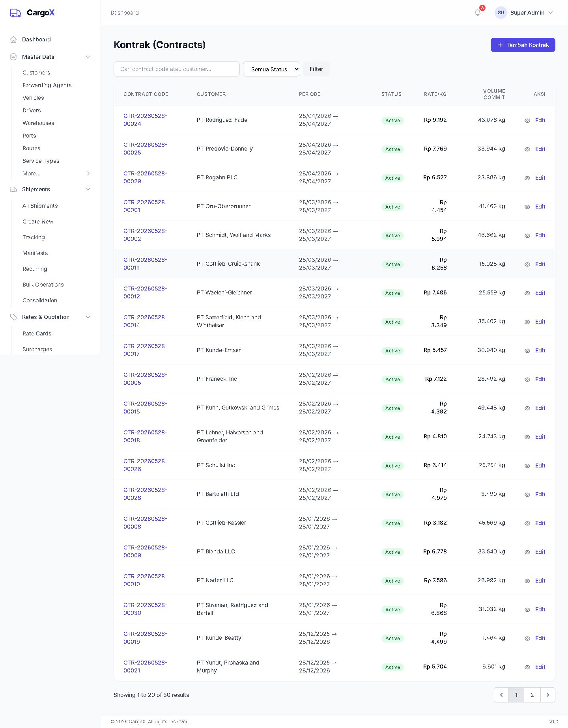Viewport: 568px width, 728px height.
Task: Click the Master Data database icon
Action: pyautogui.click(x=13, y=57)
